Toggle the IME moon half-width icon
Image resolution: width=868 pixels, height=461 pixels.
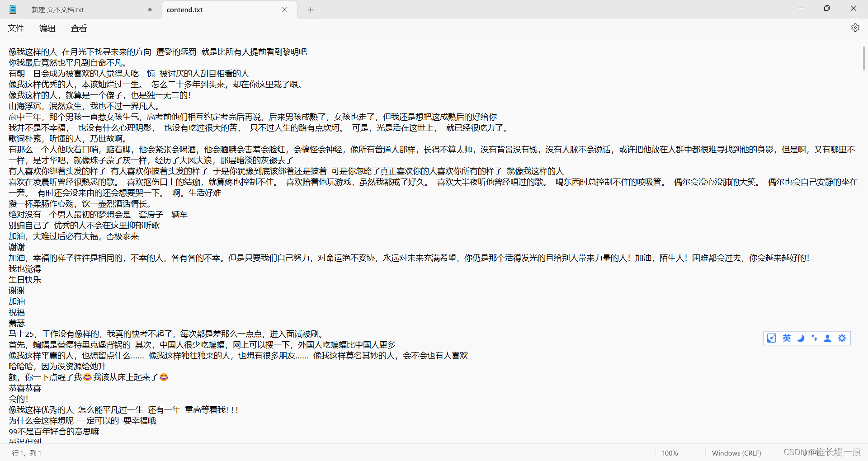pos(801,338)
